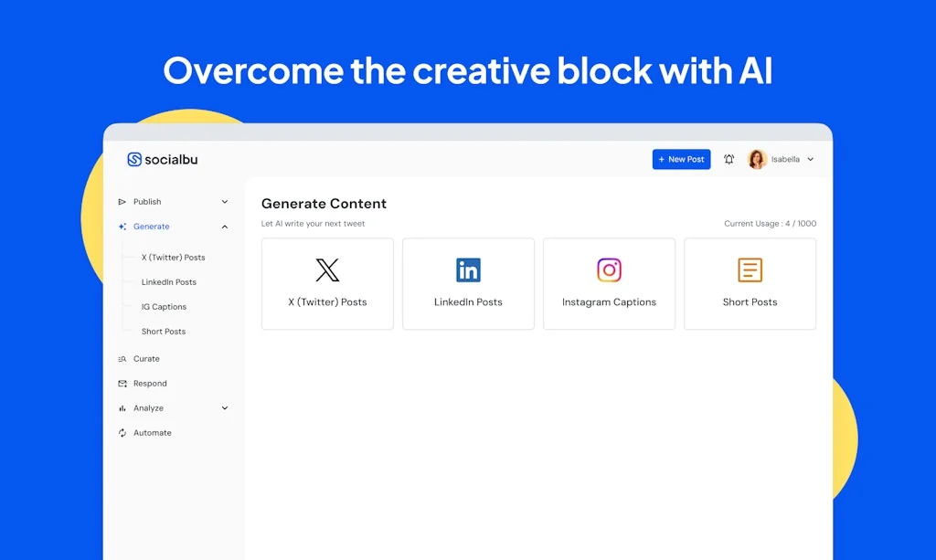Click the Generate sparkle icon
The height and width of the screenshot is (560, 936).
(x=122, y=227)
